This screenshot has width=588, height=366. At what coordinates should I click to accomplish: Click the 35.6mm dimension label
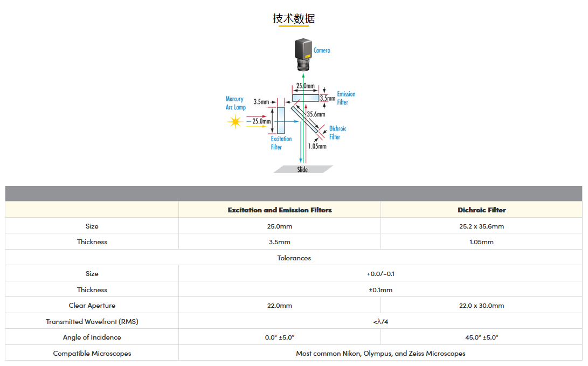coord(316,114)
